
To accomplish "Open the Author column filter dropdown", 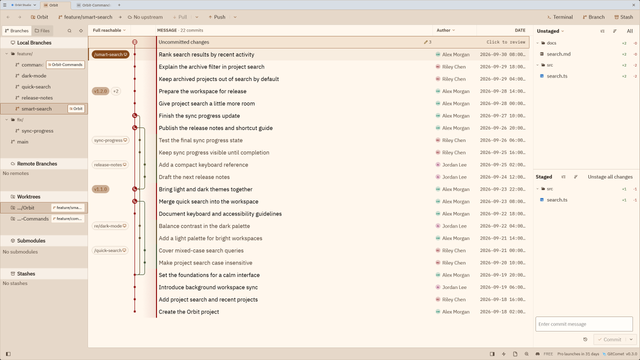I will (x=445, y=30).
